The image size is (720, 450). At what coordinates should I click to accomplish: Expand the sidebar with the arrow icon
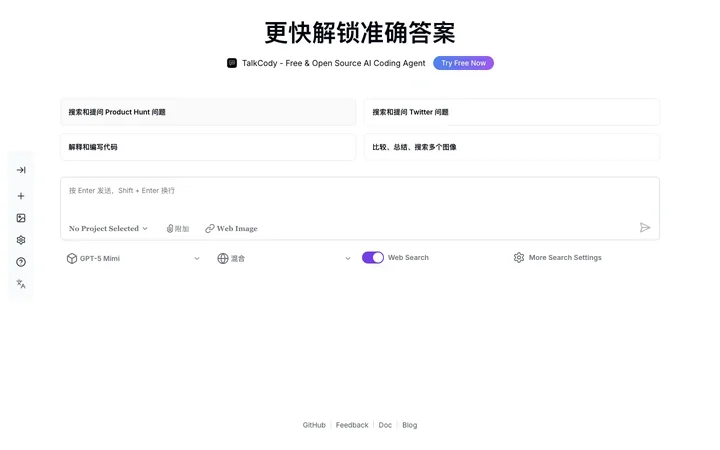(21, 170)
